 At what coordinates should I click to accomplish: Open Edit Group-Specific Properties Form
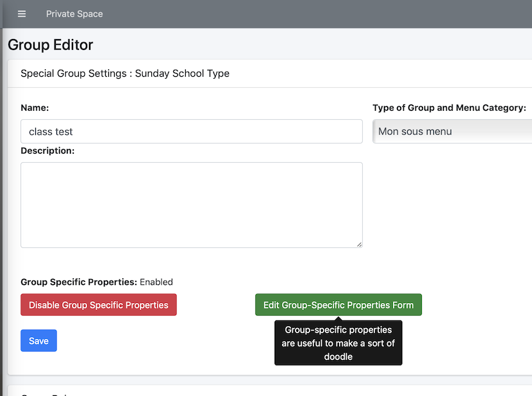tap(338, 305)
